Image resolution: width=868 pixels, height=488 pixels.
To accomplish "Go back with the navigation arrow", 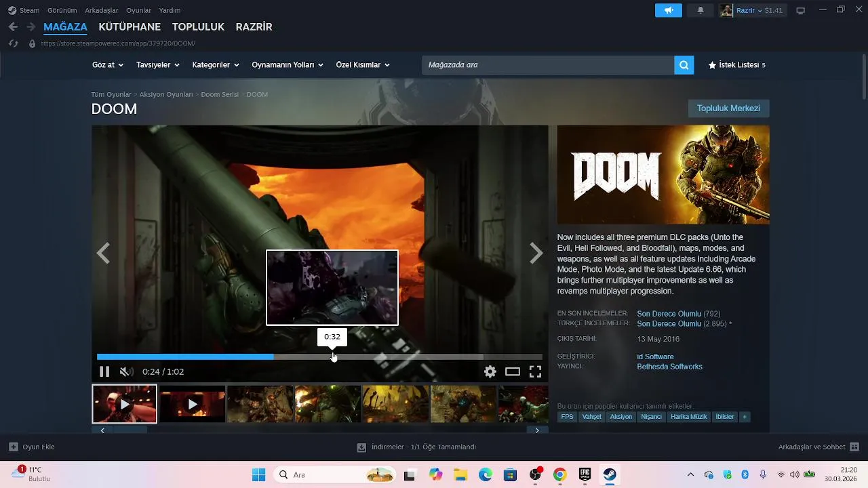I will pyautogui.click(x=13, y=27).
